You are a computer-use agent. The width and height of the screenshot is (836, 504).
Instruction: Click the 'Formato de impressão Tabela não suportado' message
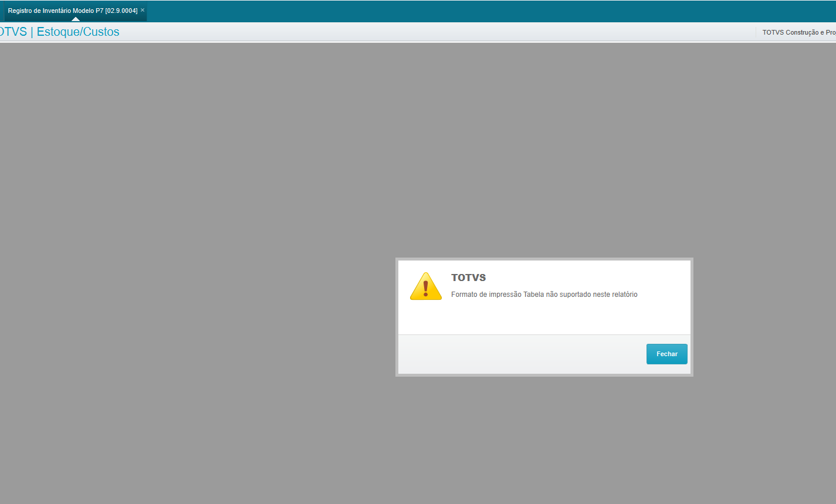click(x=544, y=295)
